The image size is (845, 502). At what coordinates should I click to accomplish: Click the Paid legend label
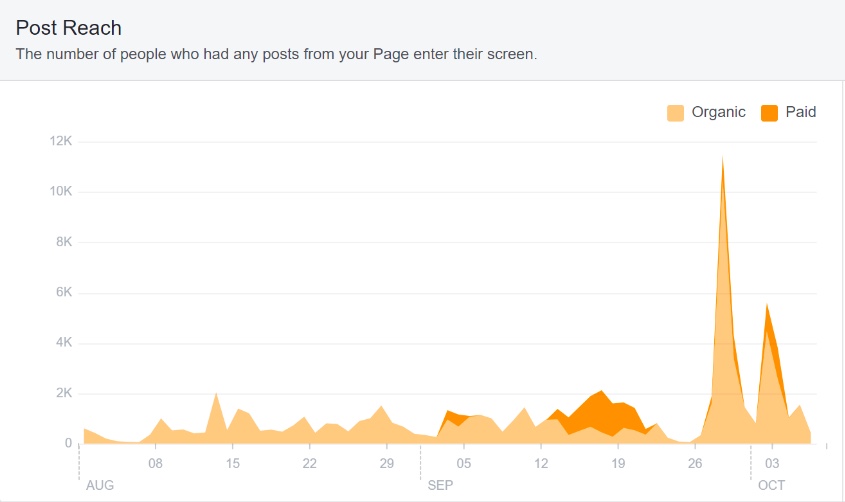[801, 112]
